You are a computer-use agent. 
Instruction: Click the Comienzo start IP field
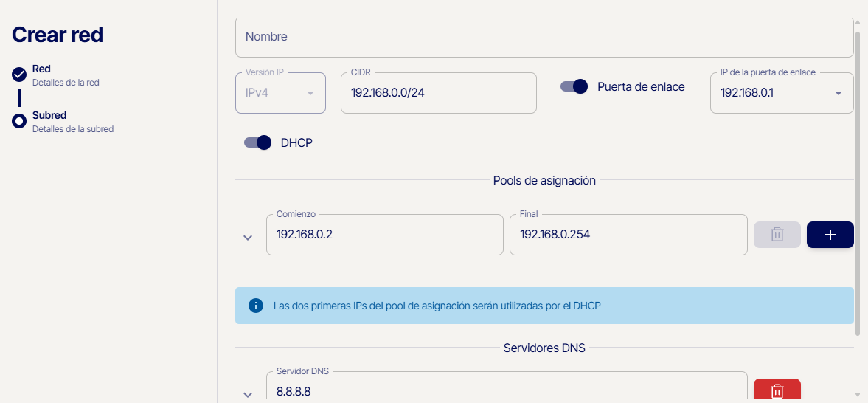[384, 235]
